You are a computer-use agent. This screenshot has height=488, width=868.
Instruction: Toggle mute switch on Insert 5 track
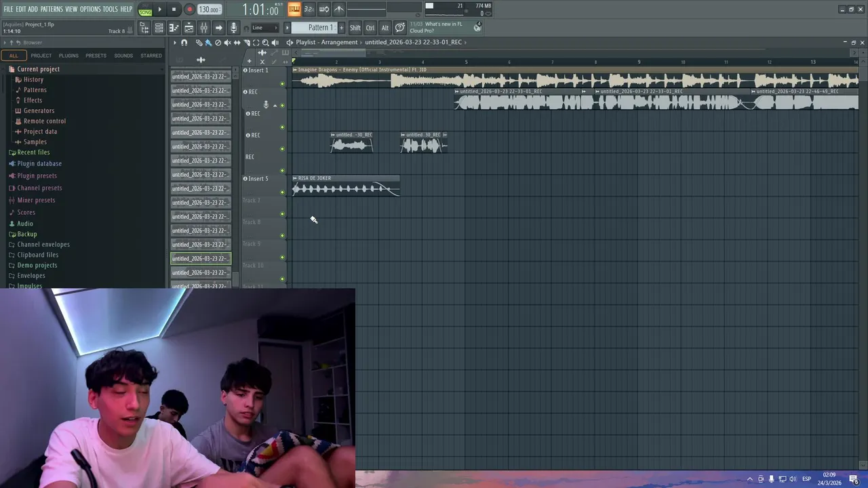click(283, 192)
